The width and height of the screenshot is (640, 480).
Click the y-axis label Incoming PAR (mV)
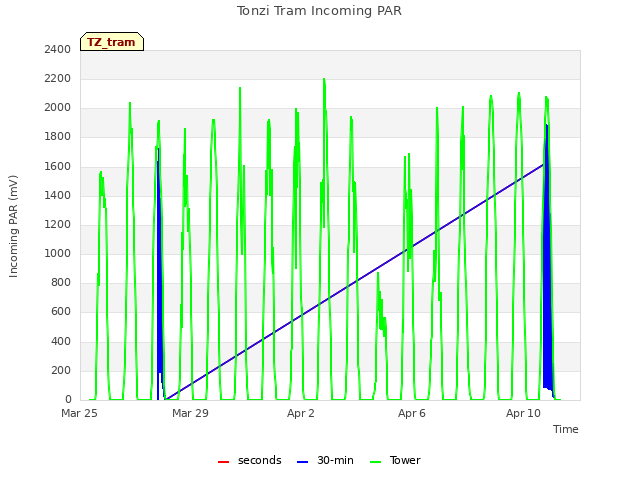pyautogui.click(x=13, y=227)
